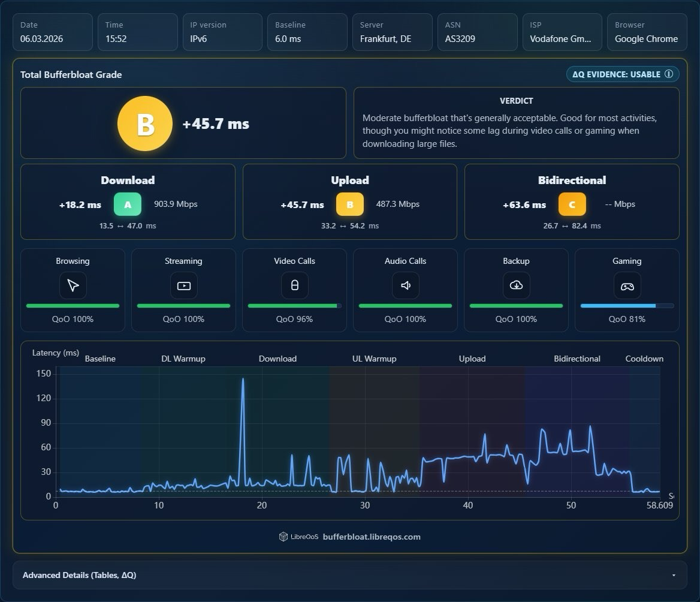Open the bufferbloat.libreqos.com link
The width and height of the screenshot is (700, 602).
pyautogui.click(x=372, y=537)
